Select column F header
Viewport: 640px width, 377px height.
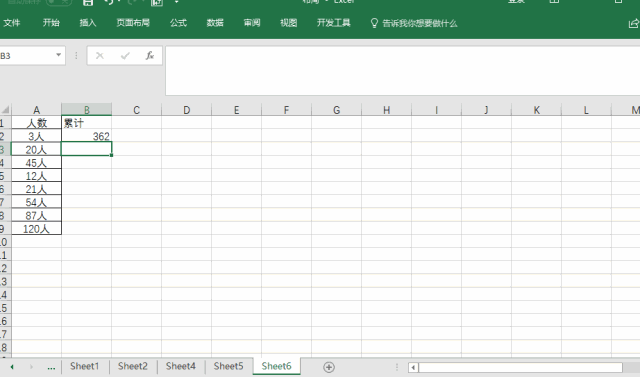point(287,110)
